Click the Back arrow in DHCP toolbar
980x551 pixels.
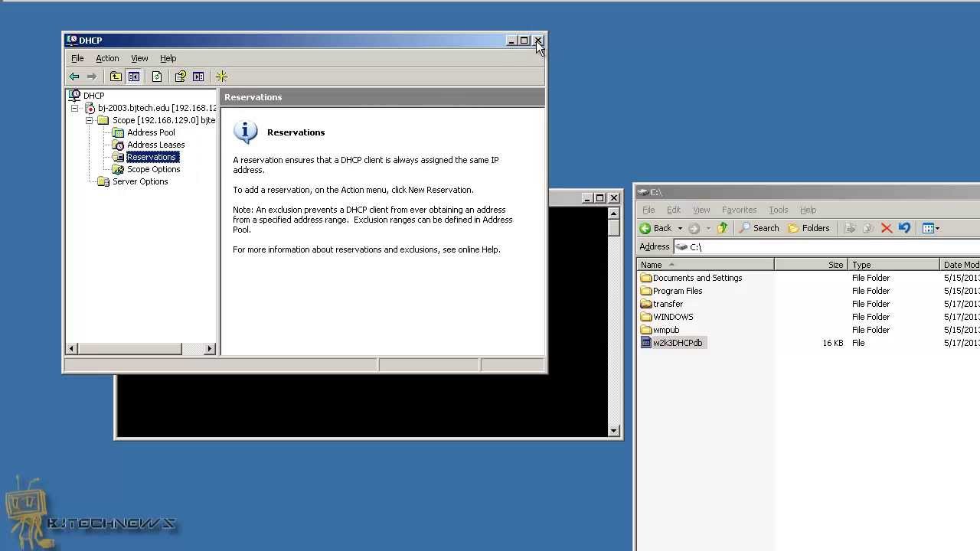[74, 77]
